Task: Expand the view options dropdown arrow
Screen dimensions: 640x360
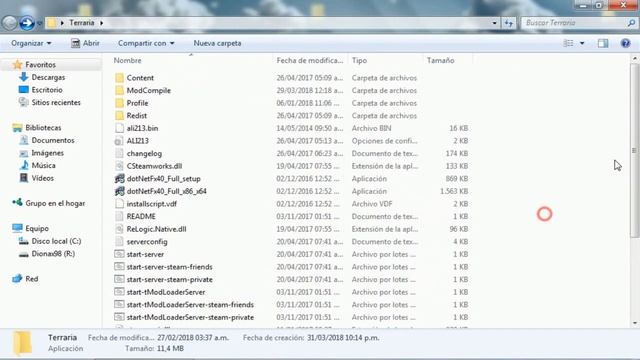Action: [582, 43]
